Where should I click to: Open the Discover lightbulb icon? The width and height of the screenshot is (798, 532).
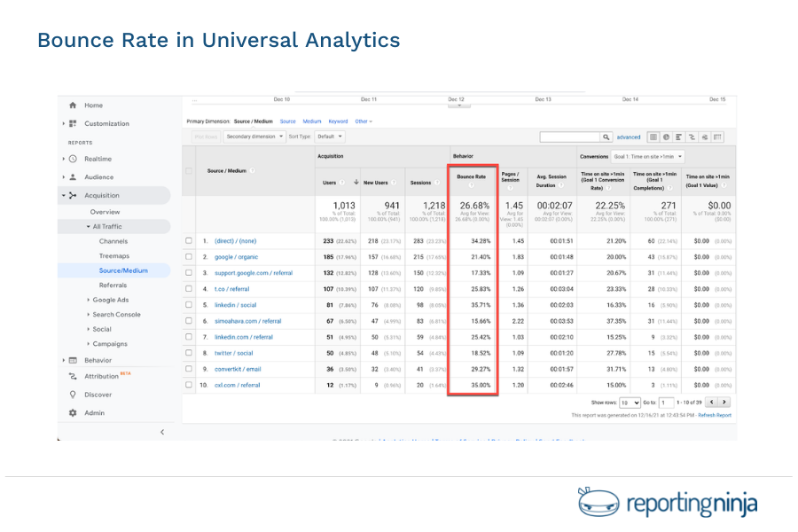click(74, 394)
